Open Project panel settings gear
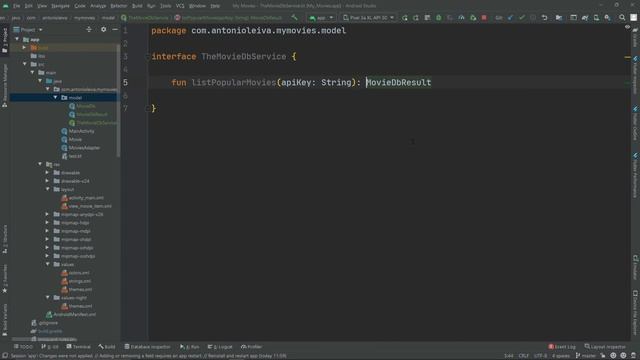 (x=103, y=29)
